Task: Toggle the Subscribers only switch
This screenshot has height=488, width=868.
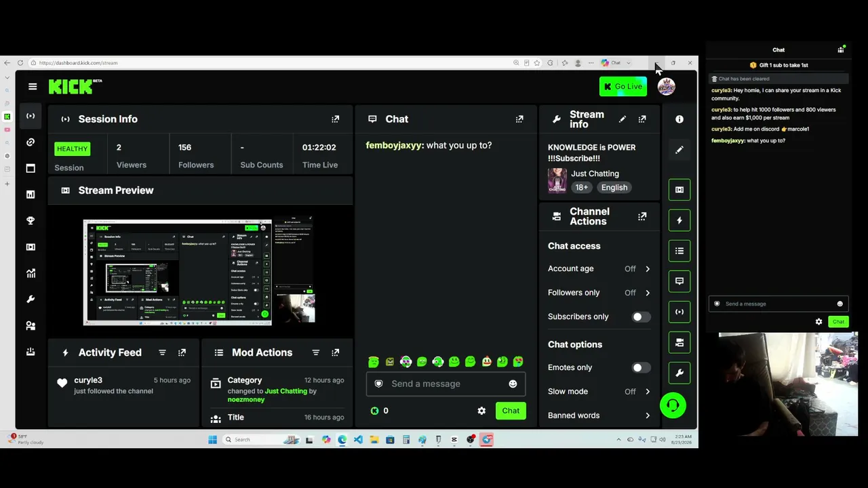Action: point(641,317)
